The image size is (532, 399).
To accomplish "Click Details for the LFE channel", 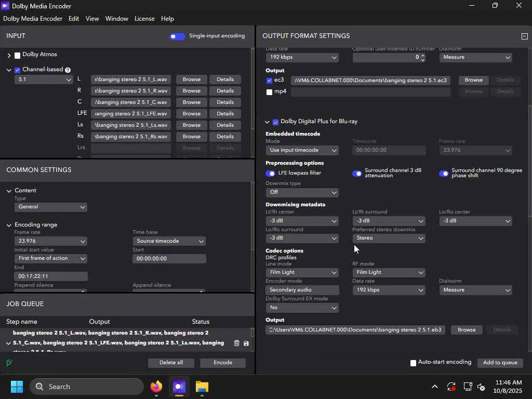I will (225, 114).
